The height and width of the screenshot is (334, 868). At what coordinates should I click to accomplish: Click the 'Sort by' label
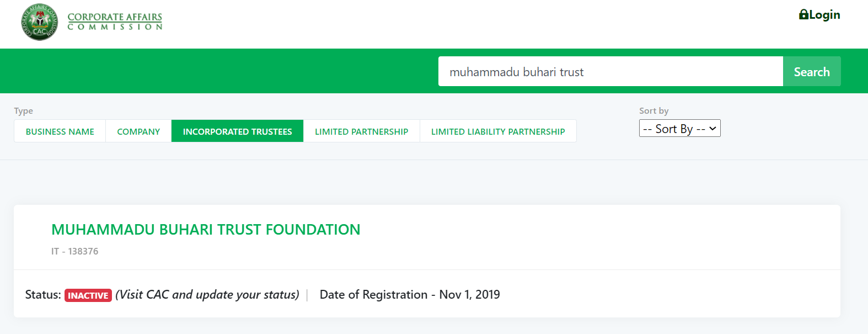pos(653,111)
